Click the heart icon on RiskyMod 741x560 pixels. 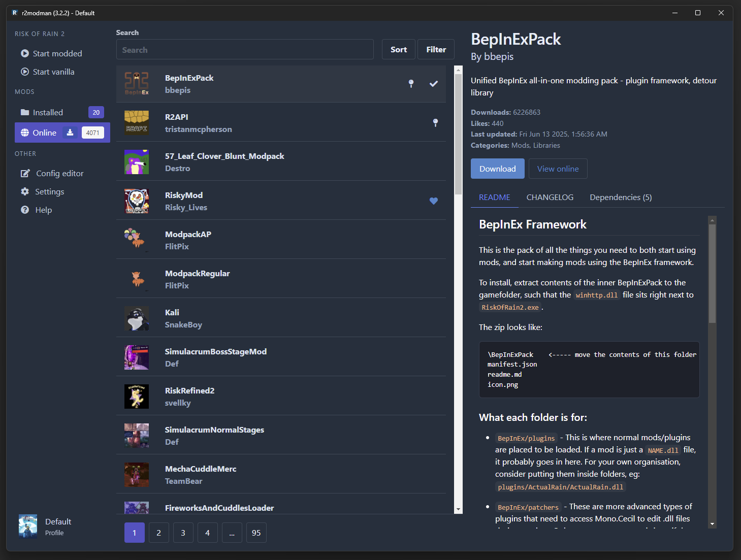pos(433,201)
